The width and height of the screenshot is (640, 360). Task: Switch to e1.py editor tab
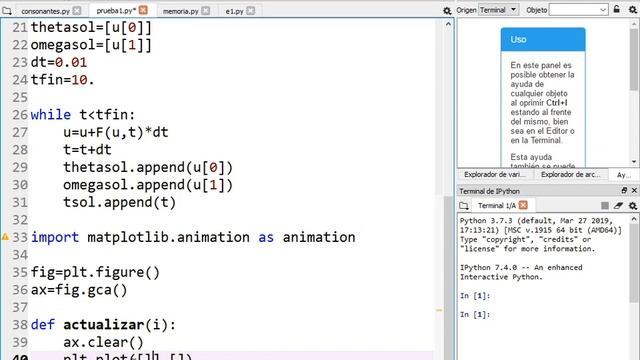coord(234,11)
